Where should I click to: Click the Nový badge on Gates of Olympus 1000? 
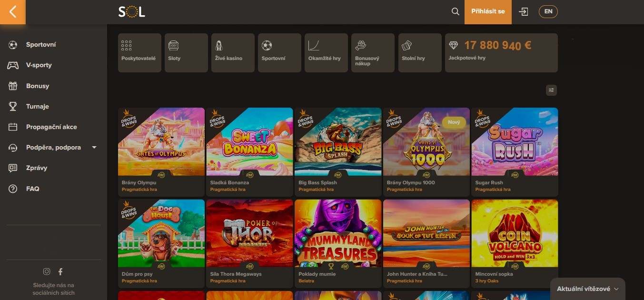(x=454, y=122)
